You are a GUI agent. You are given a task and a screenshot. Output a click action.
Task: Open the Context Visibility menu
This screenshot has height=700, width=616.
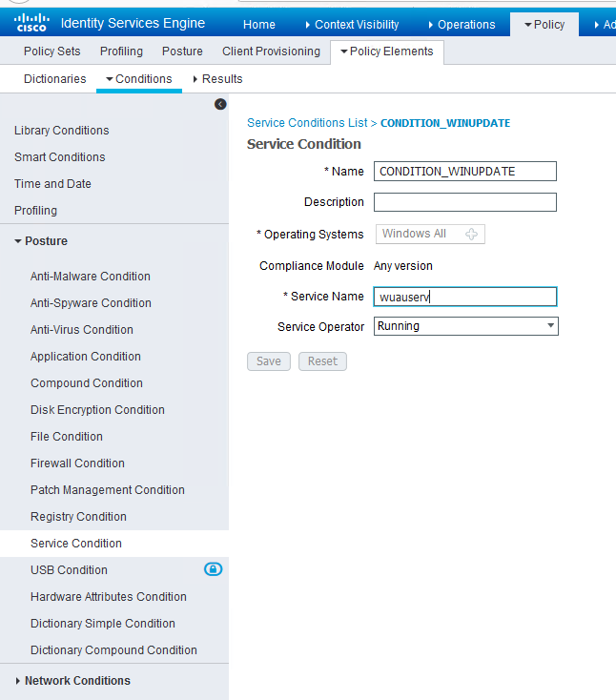click(352, 25)
